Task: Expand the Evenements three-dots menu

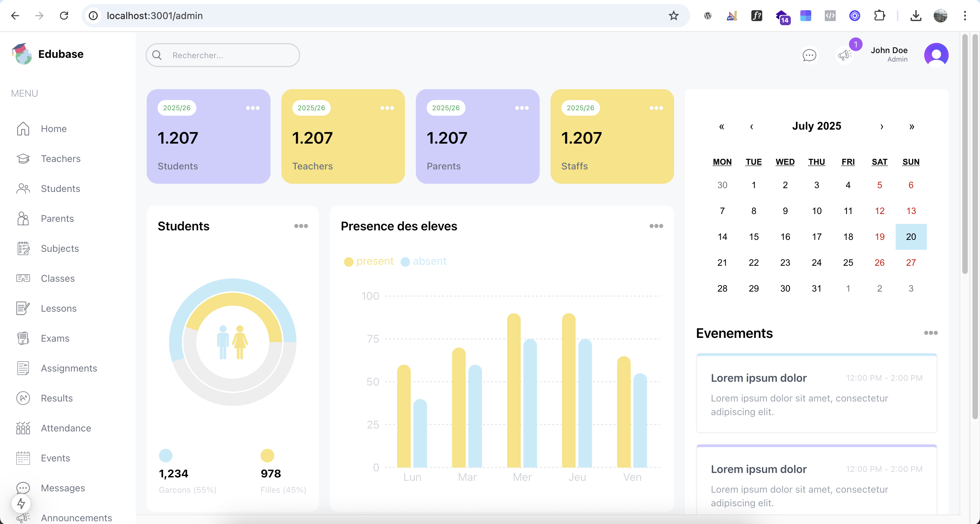Action: click(931, 333)
